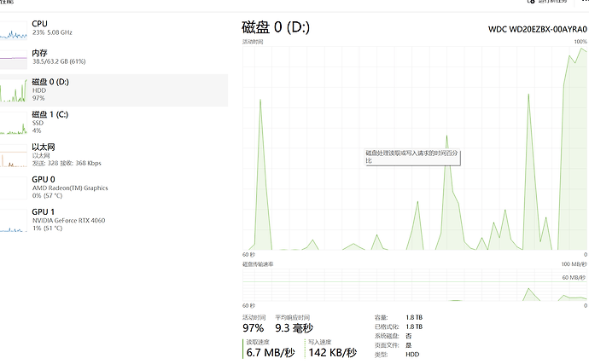589x364 pixels.
Task: Click the disk transfer rate graph
Action: pos(415,285)
